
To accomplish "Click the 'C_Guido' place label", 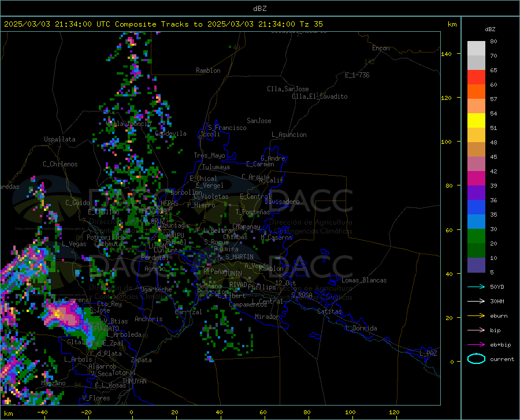I will click(77, 203).
